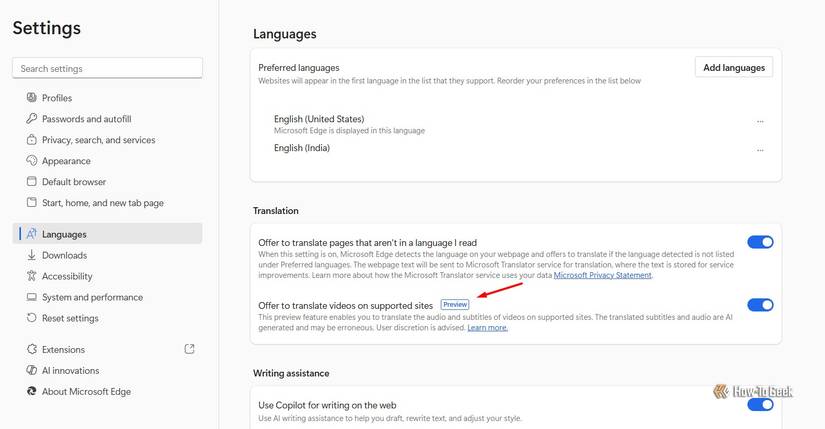The width and height of the screenshot is (825, 429).
Task: Toggle Offer to translate pages switch
Action: pyautogui.click(x=760, y=242)
